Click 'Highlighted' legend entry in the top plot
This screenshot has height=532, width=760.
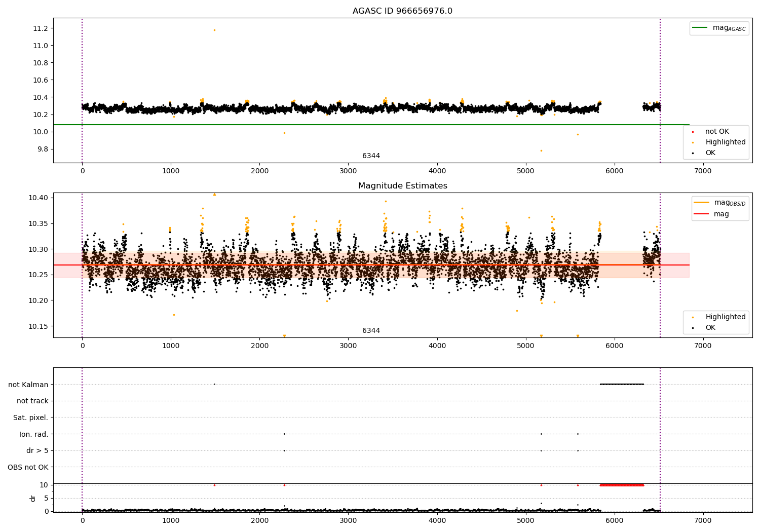[x=719, y=142]
